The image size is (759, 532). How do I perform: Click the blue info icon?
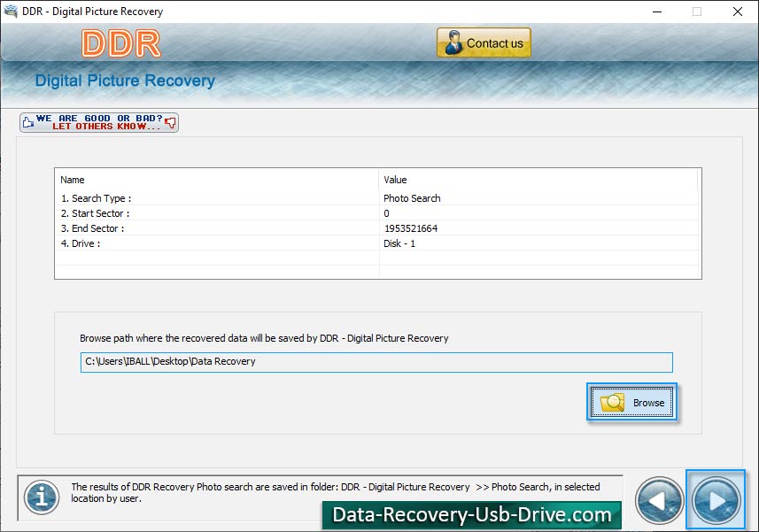click(x=42, y=497)
